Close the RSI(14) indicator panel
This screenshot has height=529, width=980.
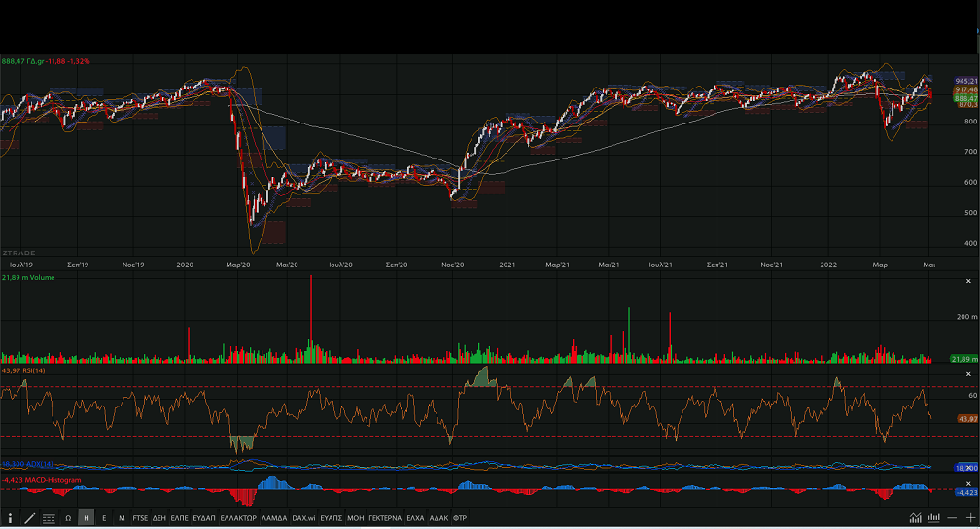click(x=968, y=374)
